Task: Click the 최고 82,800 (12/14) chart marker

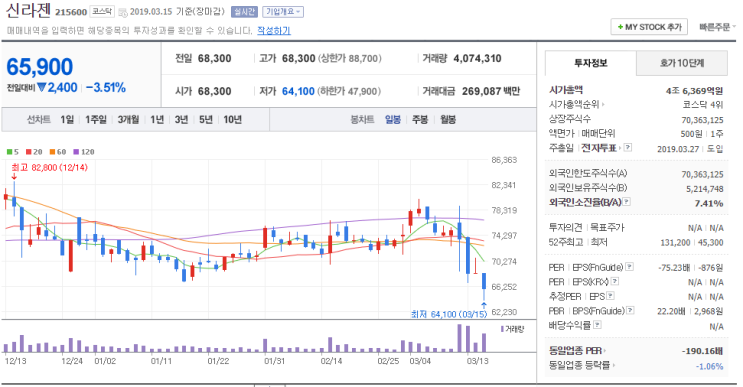Action: click(49, 167)
